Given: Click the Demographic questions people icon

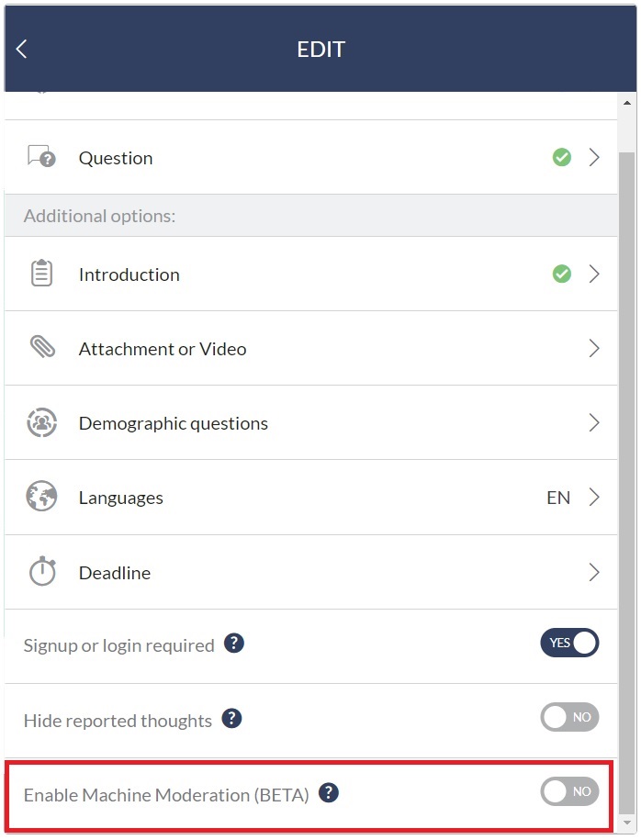Looking at the screenshot, I should 42,422.
